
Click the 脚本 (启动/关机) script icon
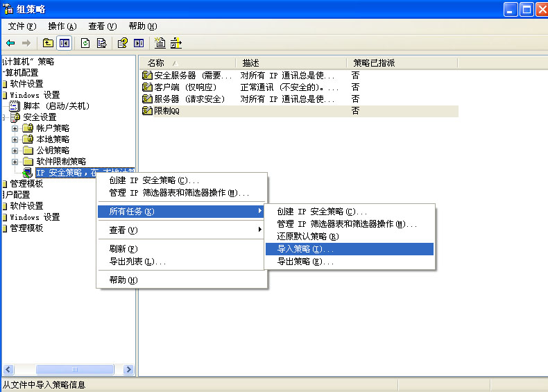coord(15,105)
